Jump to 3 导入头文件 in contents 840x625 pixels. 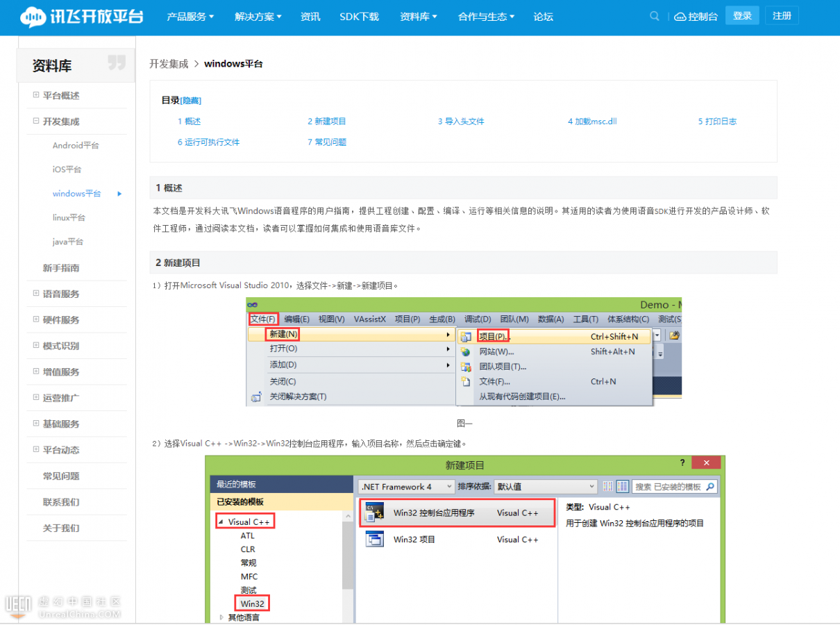pyautogui.click(x=461, y=122)
